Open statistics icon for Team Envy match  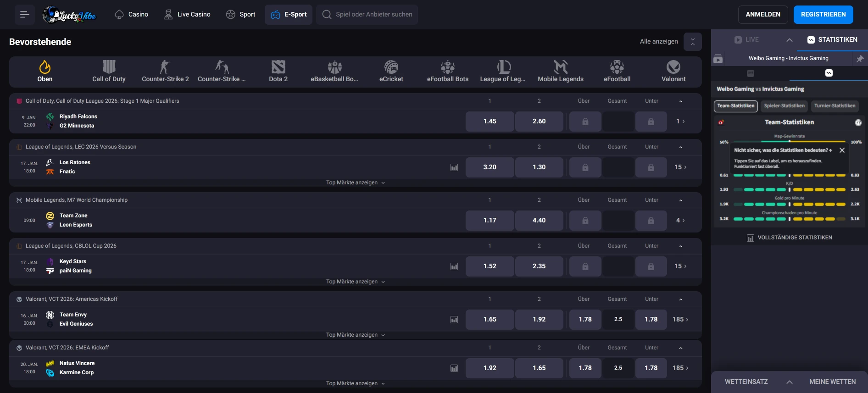(x=454, y=320)
